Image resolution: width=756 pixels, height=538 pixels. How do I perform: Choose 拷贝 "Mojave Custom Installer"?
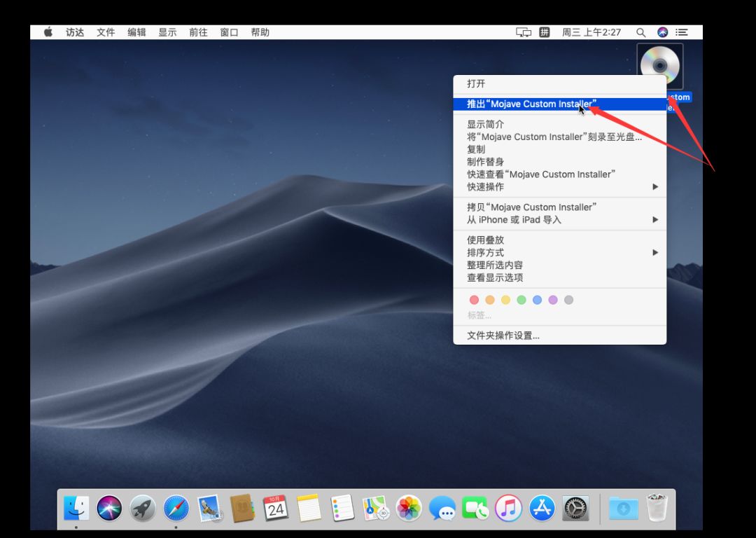coord(560,207)
